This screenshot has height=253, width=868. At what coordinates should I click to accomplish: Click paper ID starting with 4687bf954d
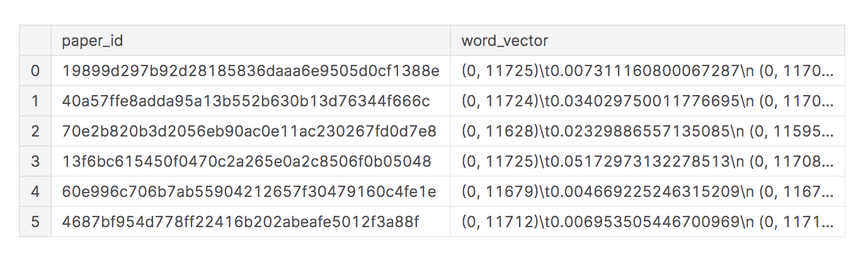pyautogui.click(x=240, y=222)
